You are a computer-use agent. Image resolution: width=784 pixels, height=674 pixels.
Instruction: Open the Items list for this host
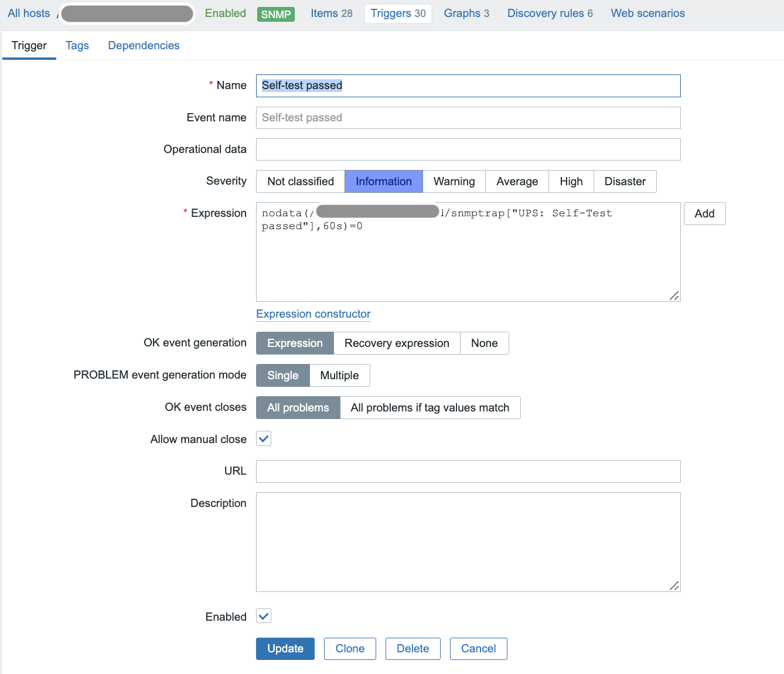pyautogui.click(x=331, y=13)
